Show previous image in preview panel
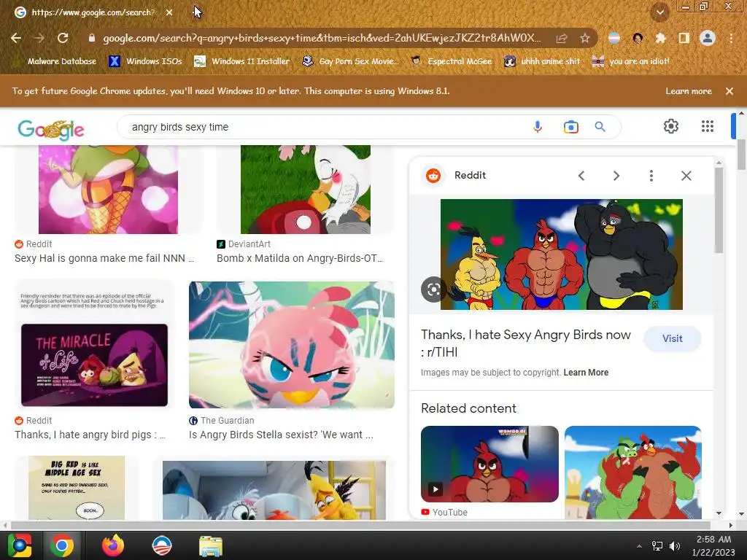Image resolution: width=747 pixels, height=560 pixels. (x=581, y=176)
